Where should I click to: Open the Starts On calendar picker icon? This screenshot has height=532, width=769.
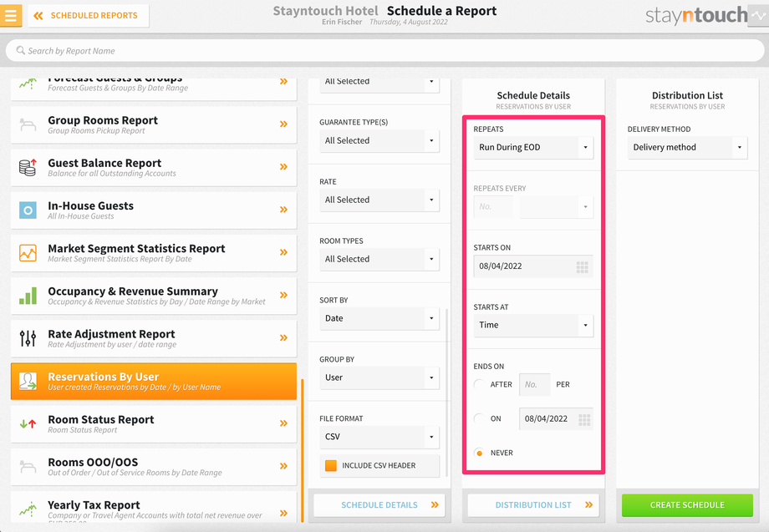[x=582, y=267]
